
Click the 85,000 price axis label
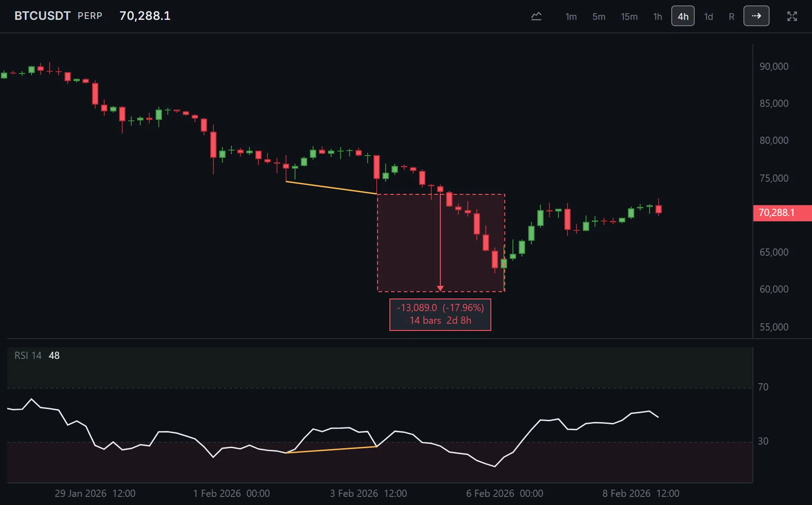point(774,103)
